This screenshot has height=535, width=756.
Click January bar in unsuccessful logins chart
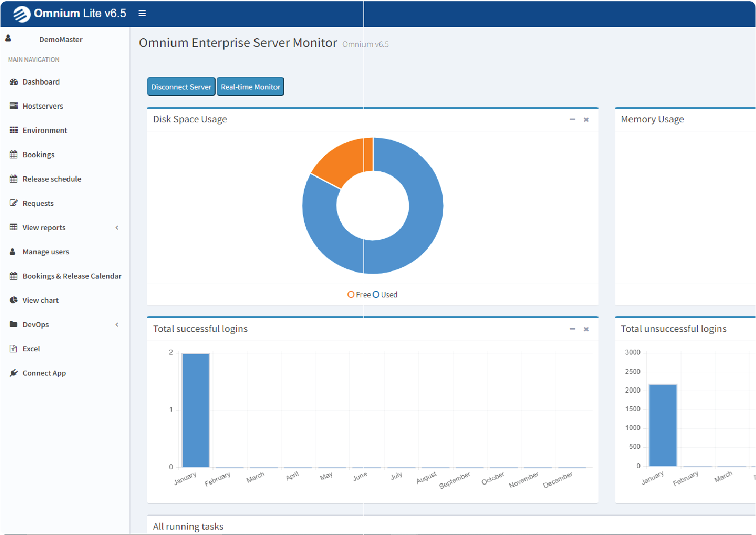(663, 425)
